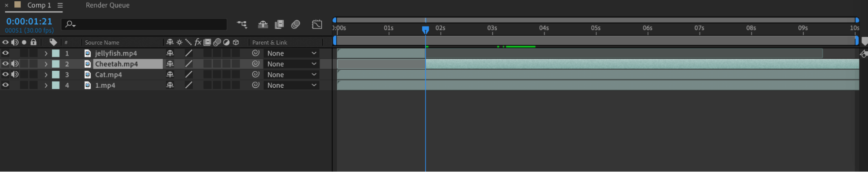
Task: Open the Parent dropdown for jellyfish.mp4
Action: pos(291,53)
